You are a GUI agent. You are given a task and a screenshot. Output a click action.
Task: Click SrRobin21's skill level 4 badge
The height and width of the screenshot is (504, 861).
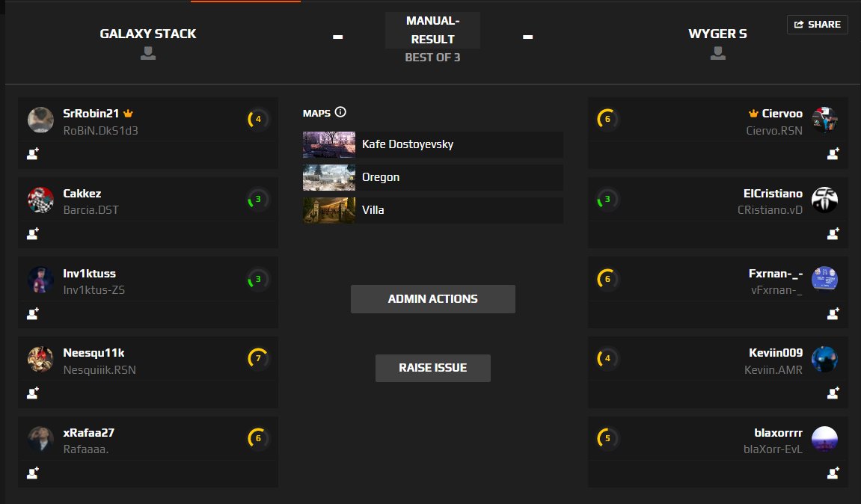click(x=257, y=119)
